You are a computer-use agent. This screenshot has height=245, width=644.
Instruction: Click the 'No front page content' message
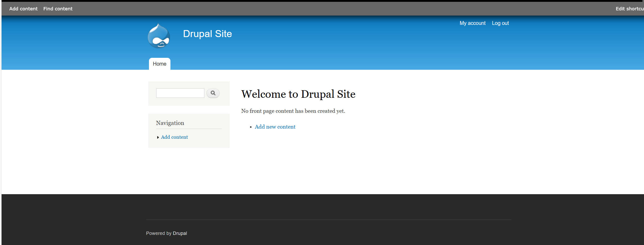(x=293, y=111)
